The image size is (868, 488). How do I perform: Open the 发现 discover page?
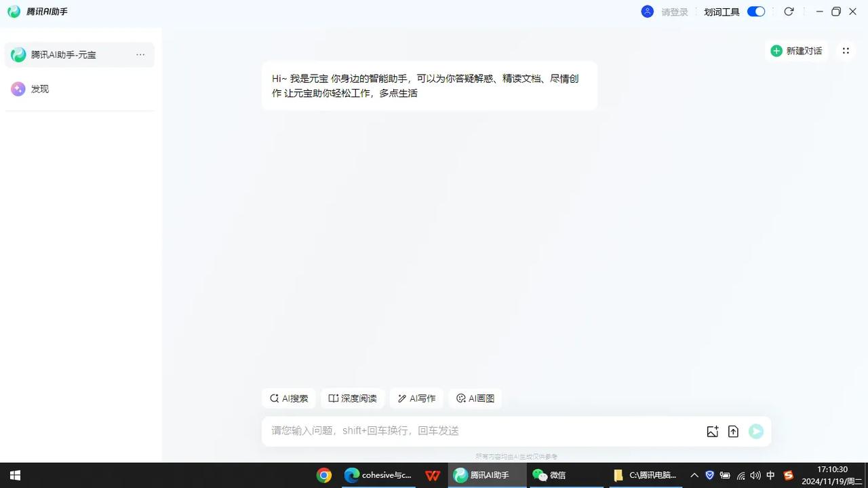point(79,89)
